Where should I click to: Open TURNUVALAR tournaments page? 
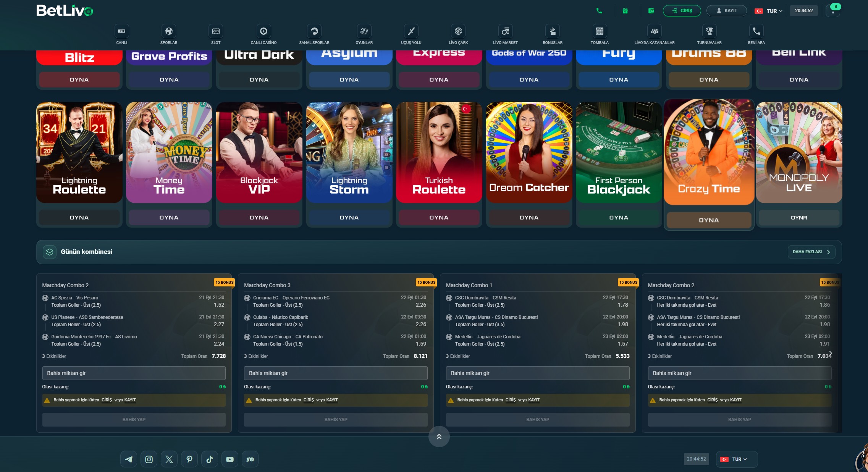click(x=709, y=35)
